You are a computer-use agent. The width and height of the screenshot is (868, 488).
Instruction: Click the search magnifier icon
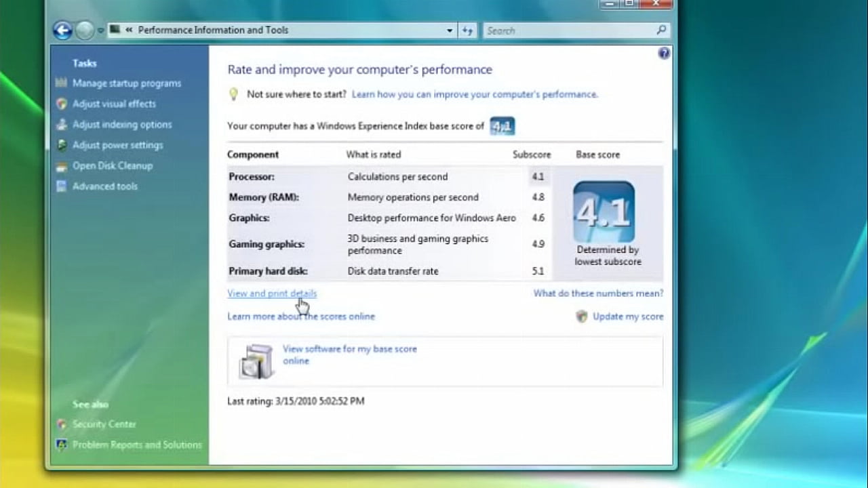tap(661, 30)
